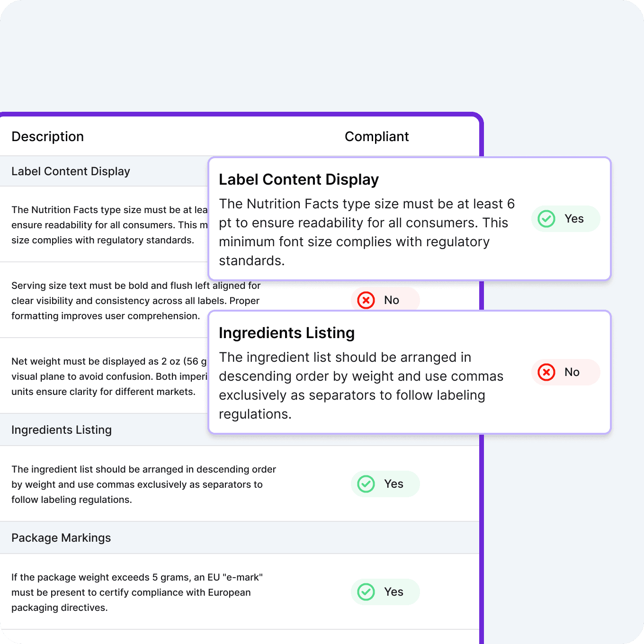Click the red X icon beside the serving size No badge

click(365, 300)
